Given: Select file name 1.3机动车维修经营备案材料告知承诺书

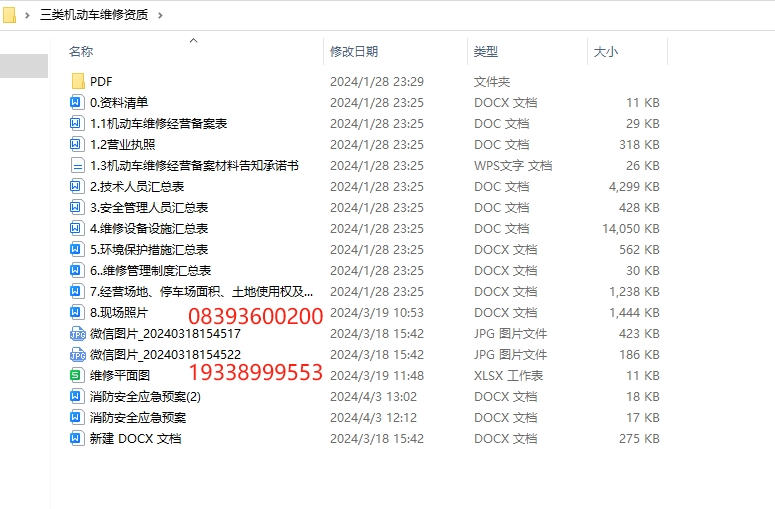Looking at the screenshot, I should pyautogui.click(x=194, y=166).
